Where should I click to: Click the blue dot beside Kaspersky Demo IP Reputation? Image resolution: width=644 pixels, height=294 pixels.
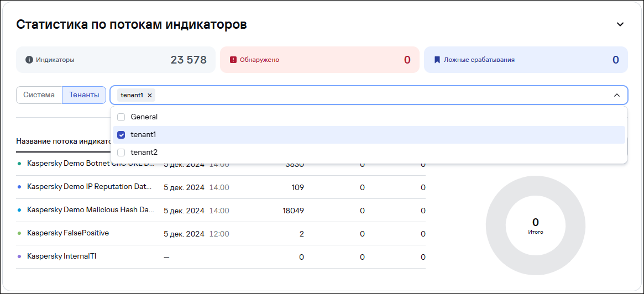(19, 187)
